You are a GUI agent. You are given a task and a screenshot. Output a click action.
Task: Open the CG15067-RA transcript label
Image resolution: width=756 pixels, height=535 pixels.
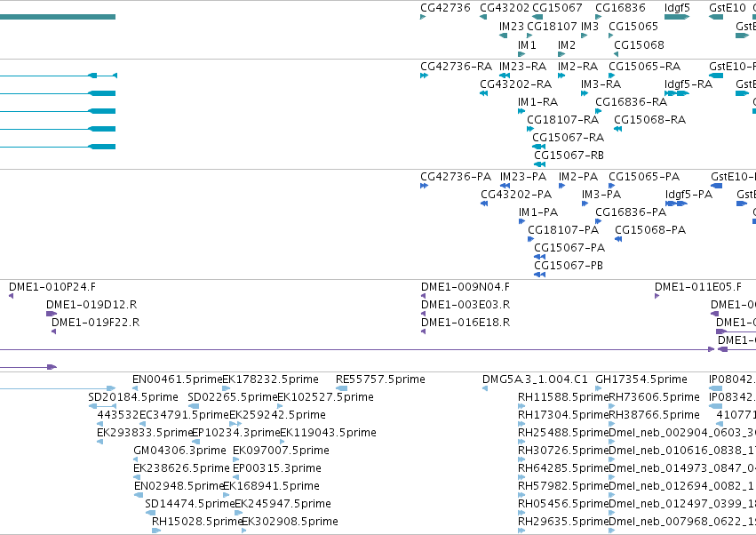[x=568, y=138]
